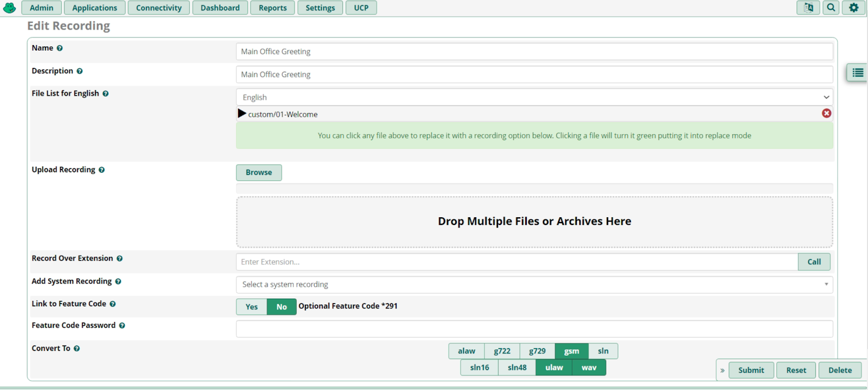Open the English language dropdown
868x390 pixels.
pyautogui.click(x=534, y=97)
